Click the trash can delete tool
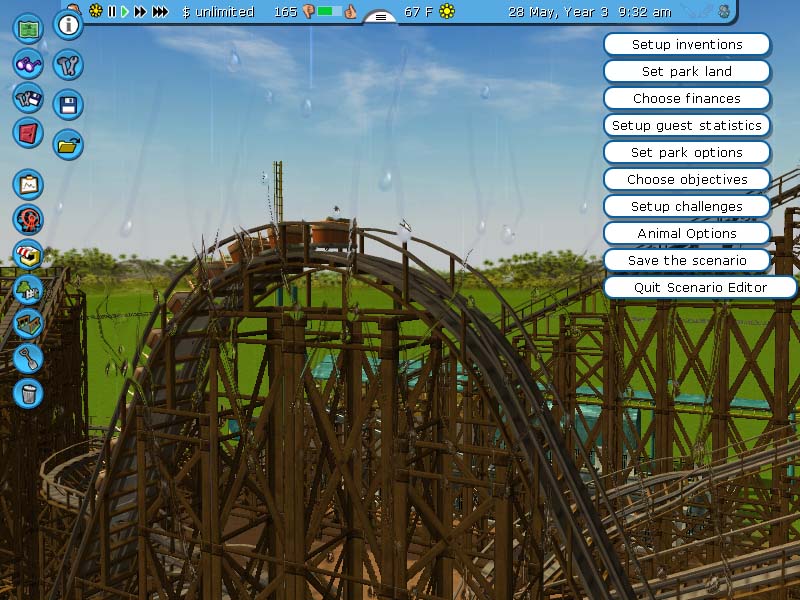 pyautogui.click(x=28, y=393)
